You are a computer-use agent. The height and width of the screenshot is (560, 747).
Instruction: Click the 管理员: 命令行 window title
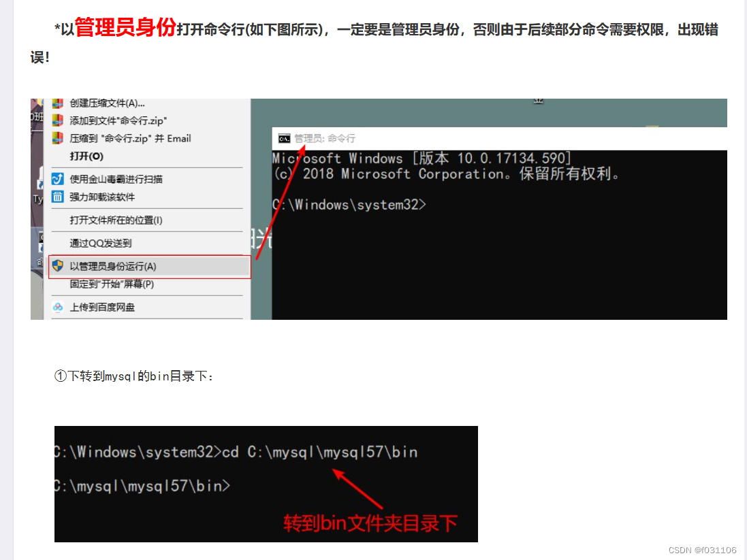324,139
